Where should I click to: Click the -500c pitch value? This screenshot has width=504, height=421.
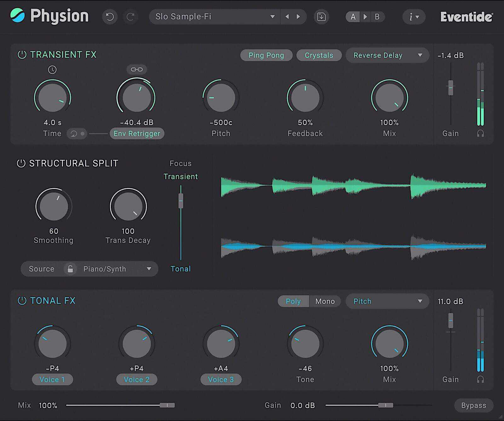[221, 122]
